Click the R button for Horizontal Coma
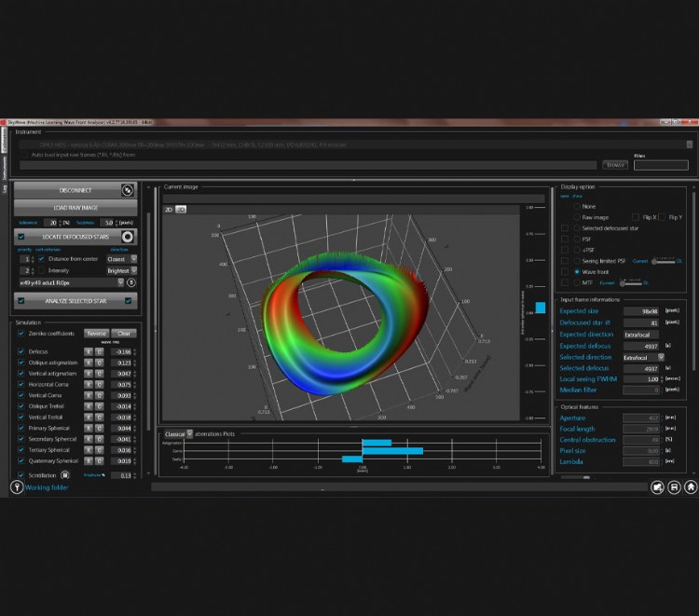The width and height of the screenshot is (699, 616). [89, 384]
